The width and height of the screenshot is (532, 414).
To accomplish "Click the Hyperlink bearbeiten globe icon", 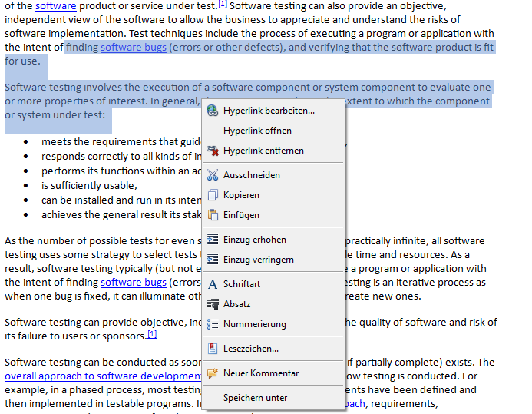I will (213, 111).
